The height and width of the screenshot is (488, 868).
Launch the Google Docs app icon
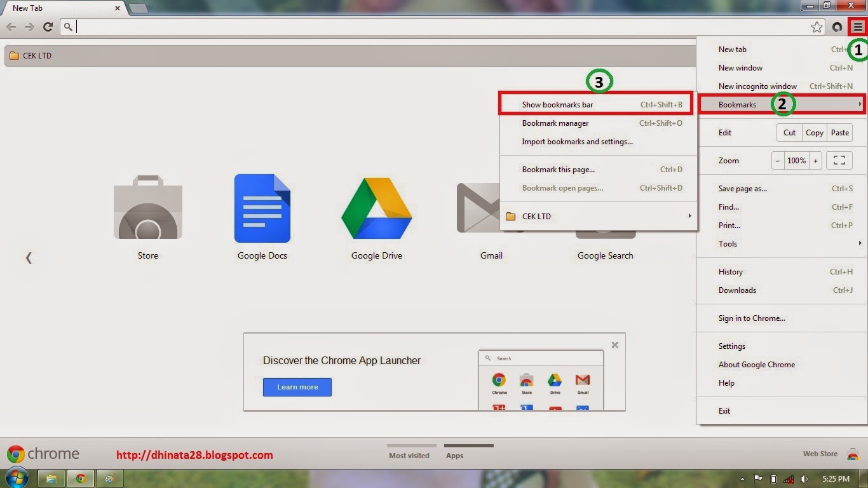pyautogui.click(x=262, y=208)
